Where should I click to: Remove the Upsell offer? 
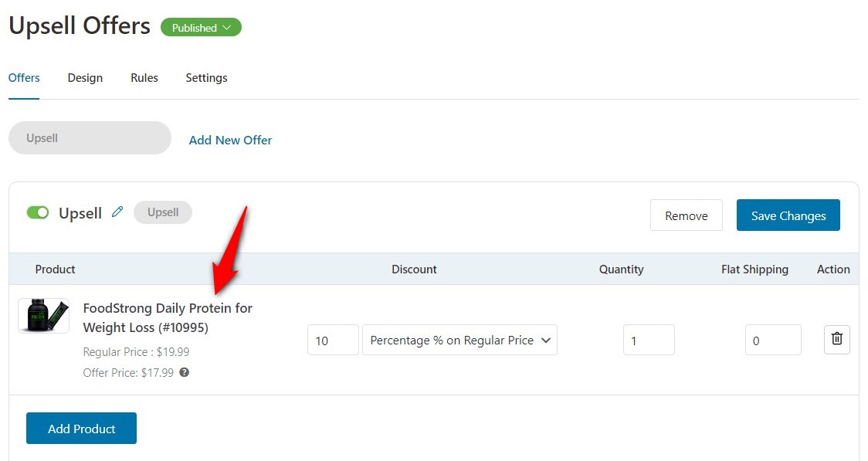[686, 215]
